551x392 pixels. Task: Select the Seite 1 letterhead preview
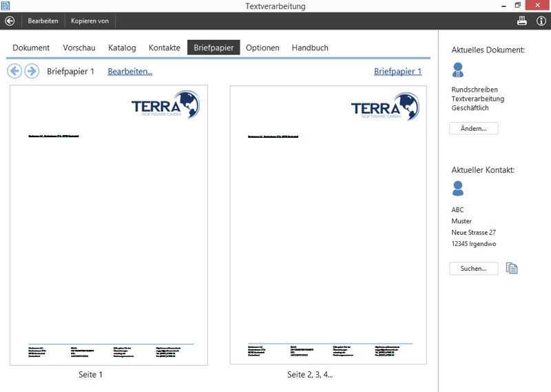tap(109, 225)
